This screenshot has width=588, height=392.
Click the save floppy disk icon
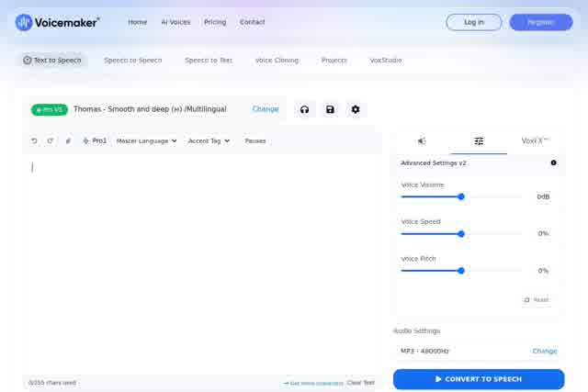pos(330,109)
